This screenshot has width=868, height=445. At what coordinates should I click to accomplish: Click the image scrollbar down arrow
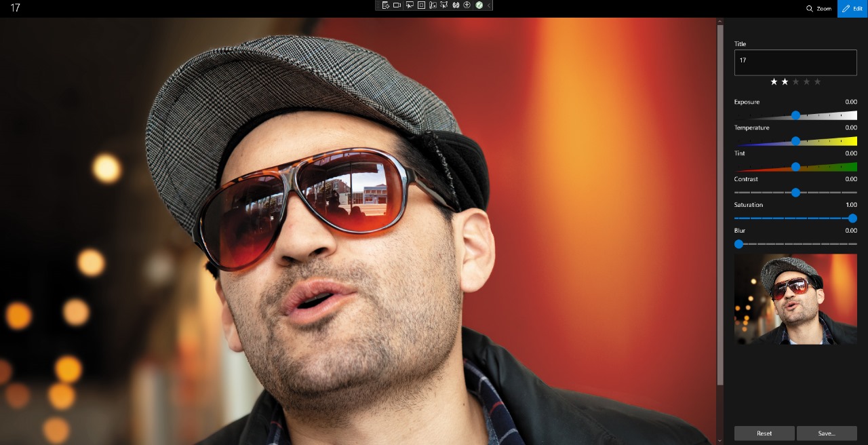coord(720,441)
